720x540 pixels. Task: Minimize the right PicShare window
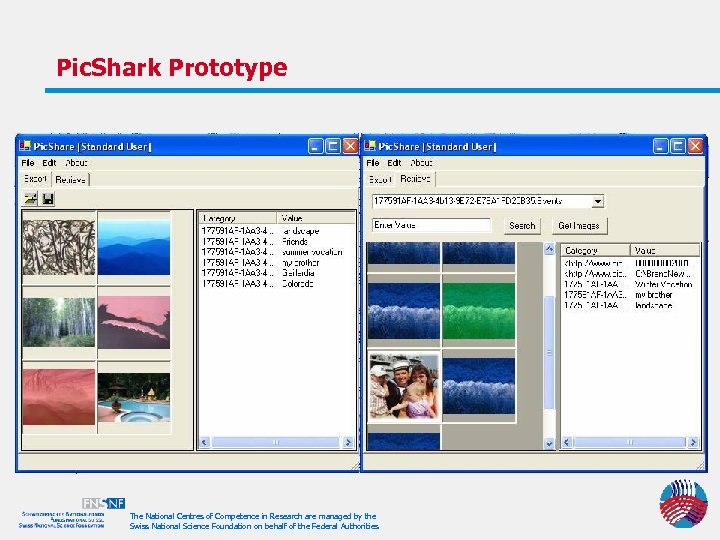[x=660, y=146]
